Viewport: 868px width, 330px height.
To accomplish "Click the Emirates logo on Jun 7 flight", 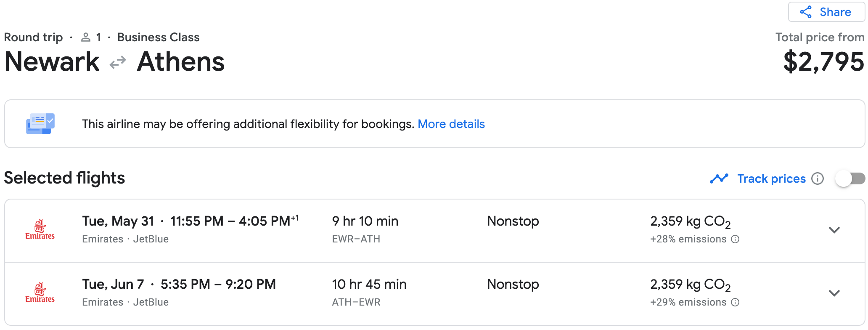I will click(x=40, y=293).
